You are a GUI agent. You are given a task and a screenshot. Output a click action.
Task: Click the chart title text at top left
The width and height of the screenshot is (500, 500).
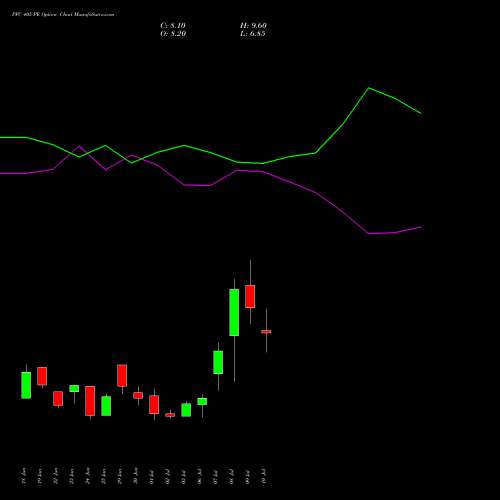click(63, 15)
